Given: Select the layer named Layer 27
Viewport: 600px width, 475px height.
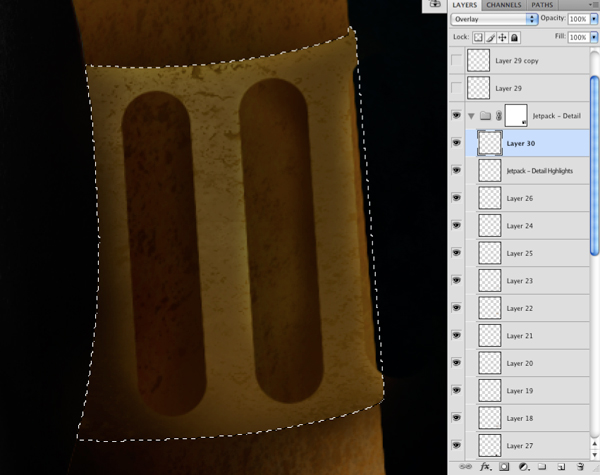Looking at the screenshot, I should pyautogui.click(x=520, y=446).
